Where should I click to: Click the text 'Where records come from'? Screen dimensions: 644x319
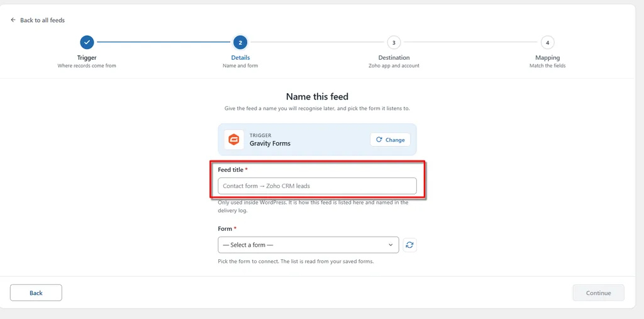[x=87, y=66]
